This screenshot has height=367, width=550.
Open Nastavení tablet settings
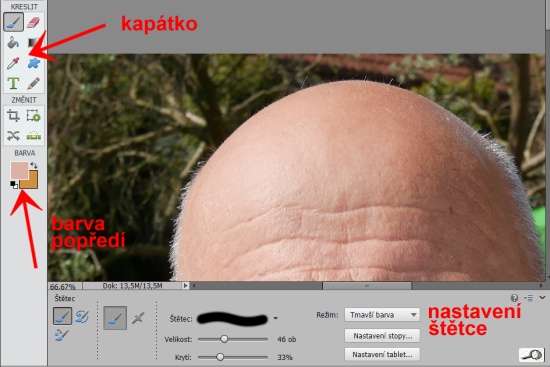[382, 354]
